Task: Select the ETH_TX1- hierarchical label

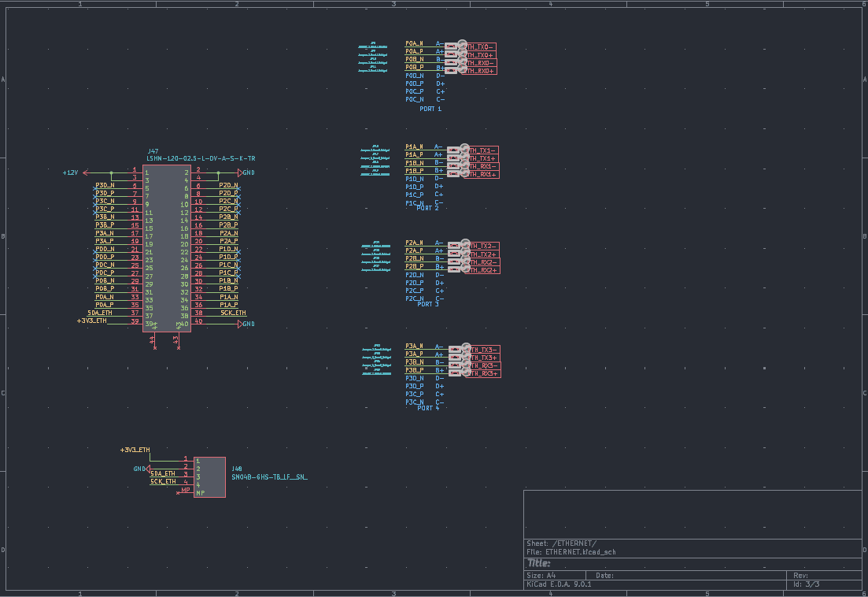Action: coord(482,150)
